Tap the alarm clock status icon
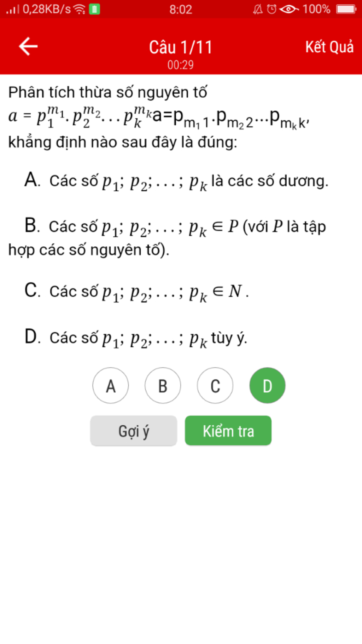The height and width of the screenshot is (644, 362). point(271,9)
